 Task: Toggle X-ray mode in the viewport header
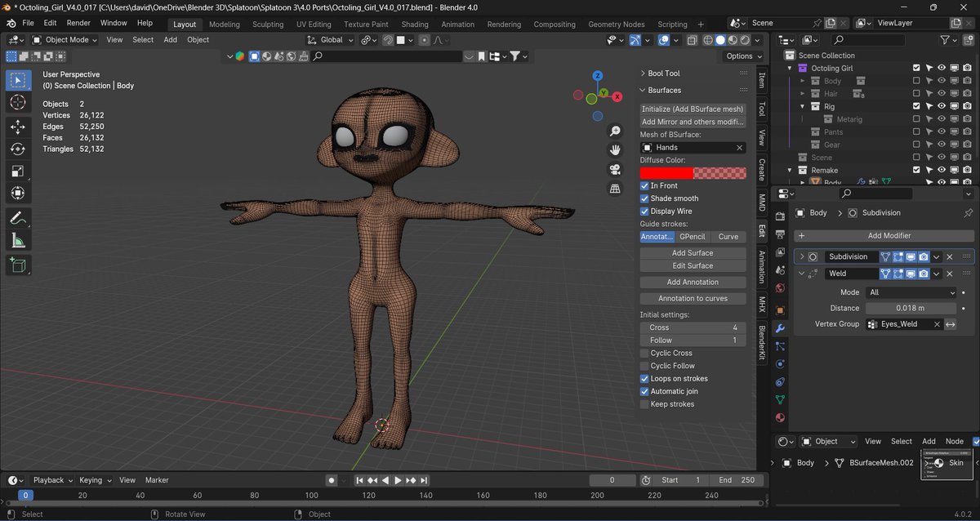[x=692, y=39]
